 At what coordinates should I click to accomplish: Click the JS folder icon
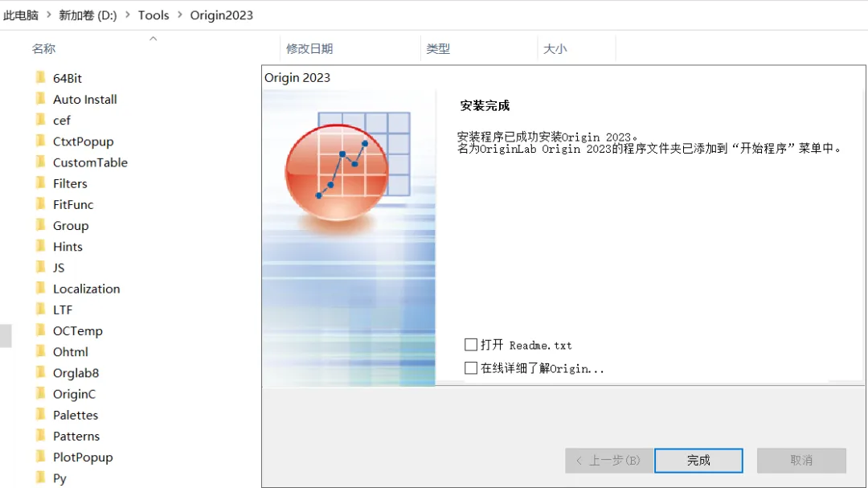pyautogui.click(x=40, y=267)
